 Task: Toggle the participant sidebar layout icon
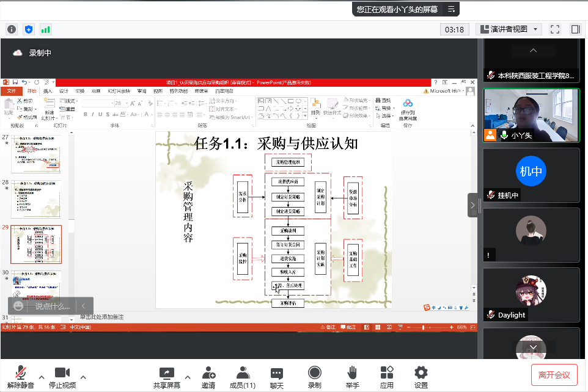[x=575, y=29]
